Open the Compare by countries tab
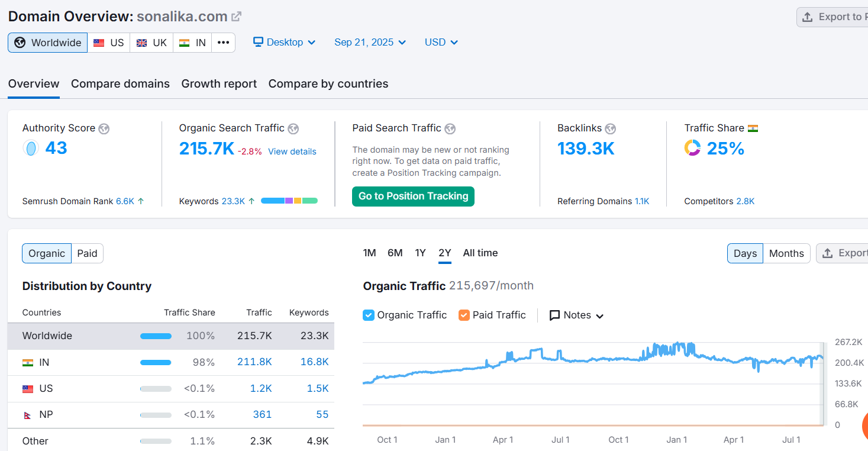 point(328,83)
